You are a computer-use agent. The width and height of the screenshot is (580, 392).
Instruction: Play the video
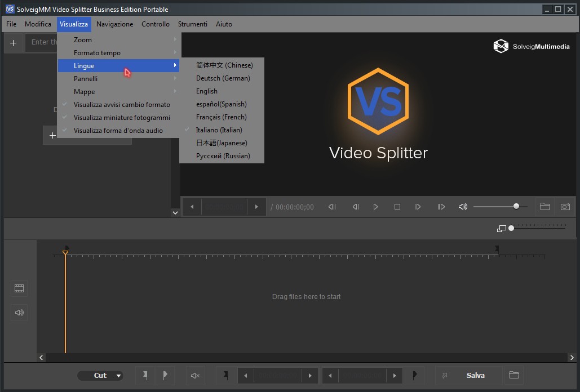[375, 207]
